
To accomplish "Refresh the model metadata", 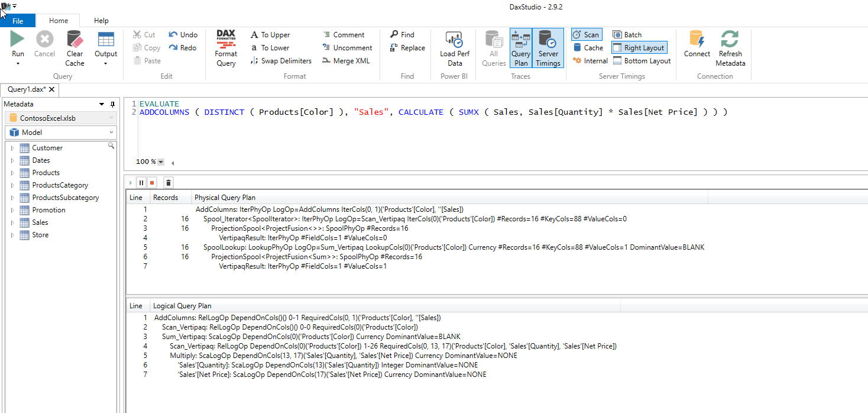I will pyautogui.click(x=730, y=47).
